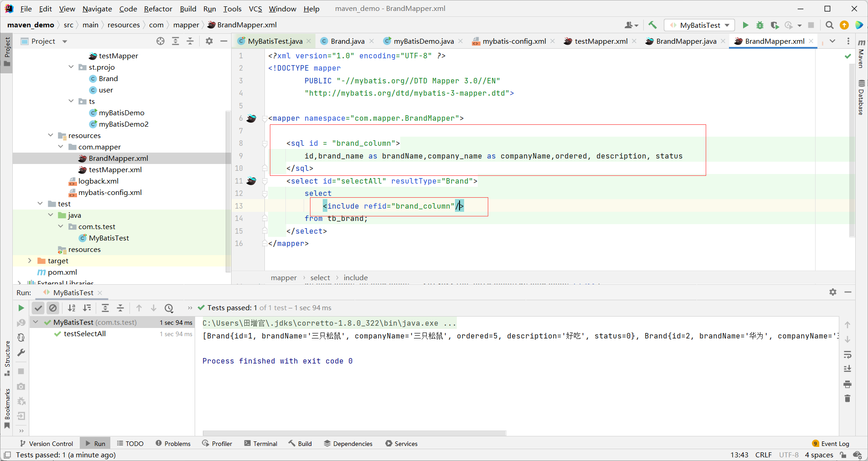Open Project panel gear options
Screen dimensions: 868x461
tap(209, 41)
